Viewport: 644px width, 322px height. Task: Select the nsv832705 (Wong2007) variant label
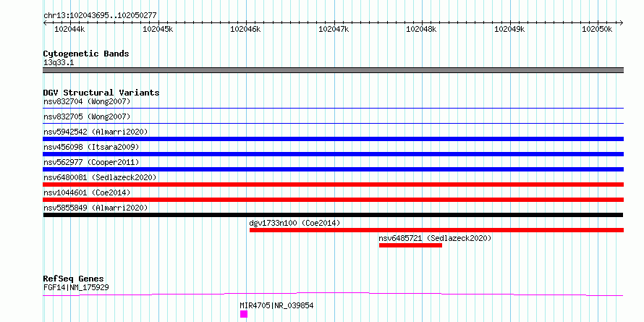pyautogui.click(x=87, y=116)
